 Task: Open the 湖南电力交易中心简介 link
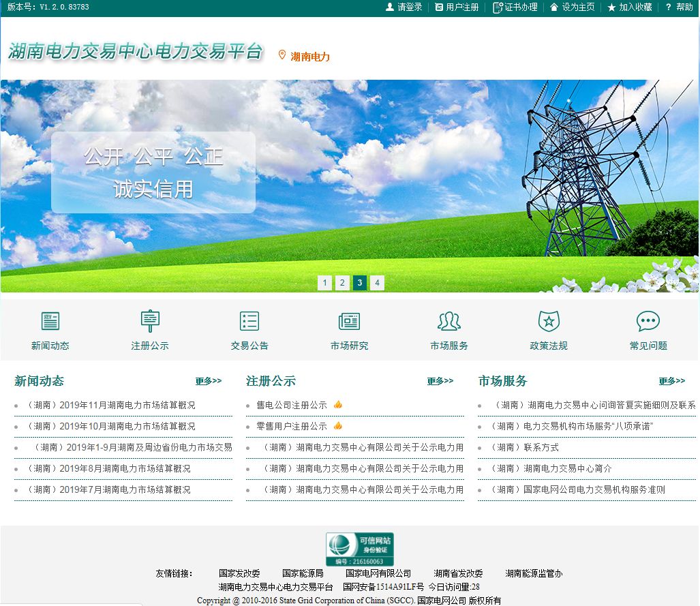(x=551, y=468)
